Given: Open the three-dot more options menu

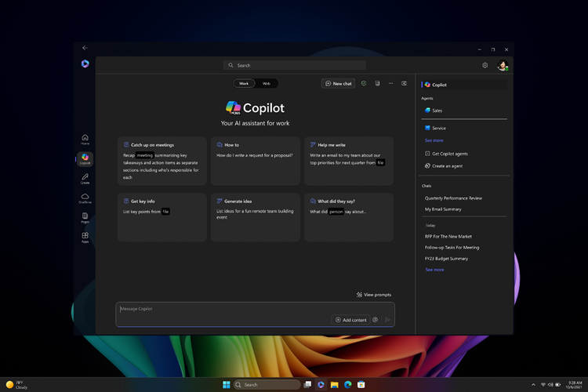Looking at the screenshot, I should 390,83.
